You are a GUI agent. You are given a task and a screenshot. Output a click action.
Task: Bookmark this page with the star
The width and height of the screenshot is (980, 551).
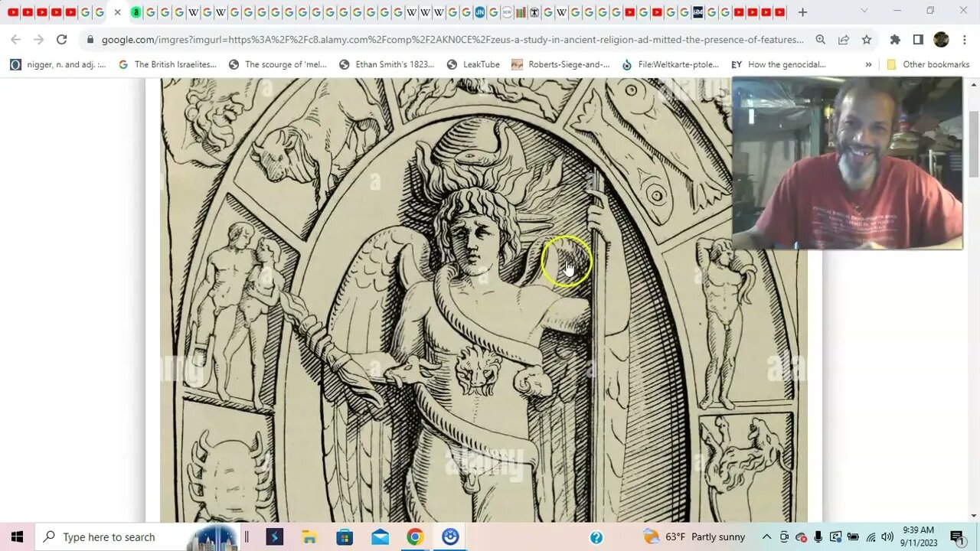click(866, 40)
